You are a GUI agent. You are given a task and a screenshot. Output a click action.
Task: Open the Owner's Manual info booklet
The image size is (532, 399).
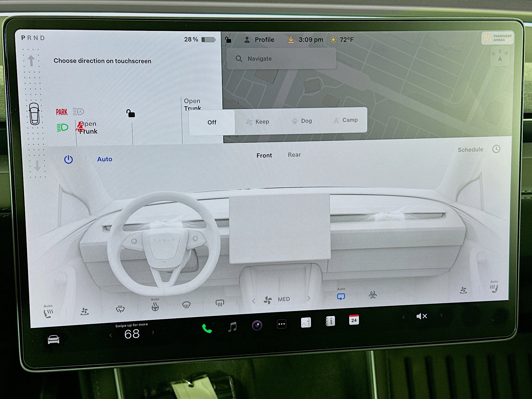[330, 321]
